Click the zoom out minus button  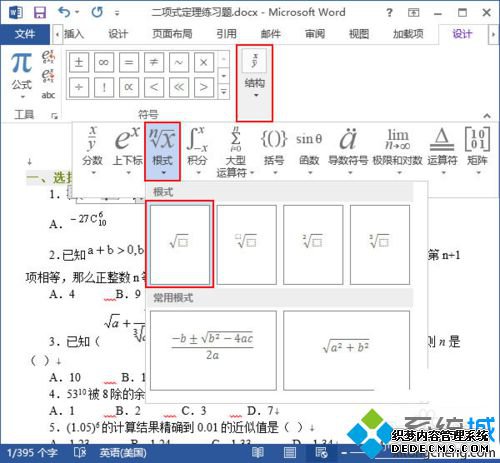(x=344, y=453)
